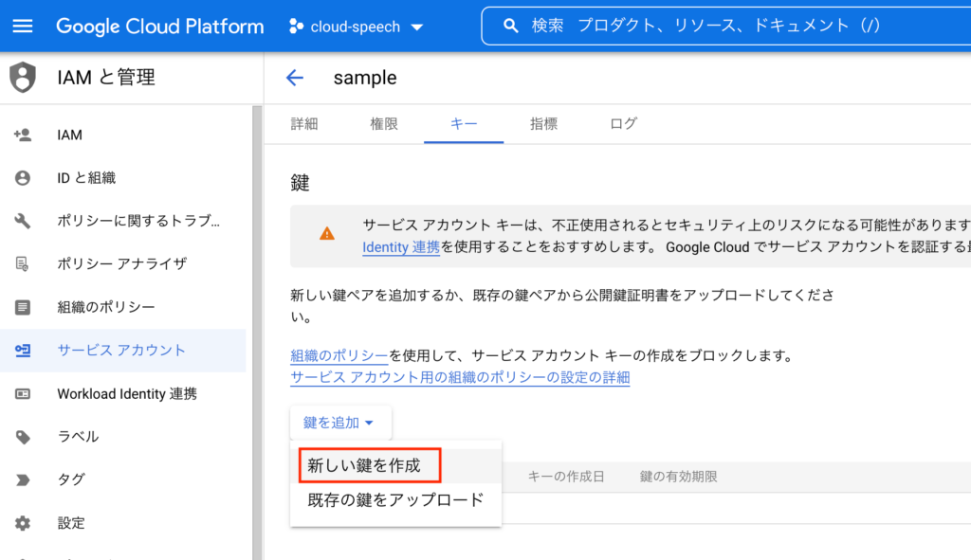Select the ポリシーに関するトラブ wrench icon
This screenshot has height=560, width=971.
(24, 220)
